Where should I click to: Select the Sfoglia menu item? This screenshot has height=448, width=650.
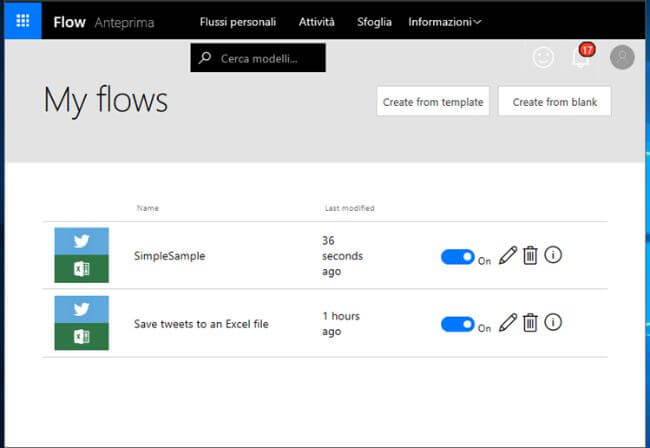[x=374, y=22]
